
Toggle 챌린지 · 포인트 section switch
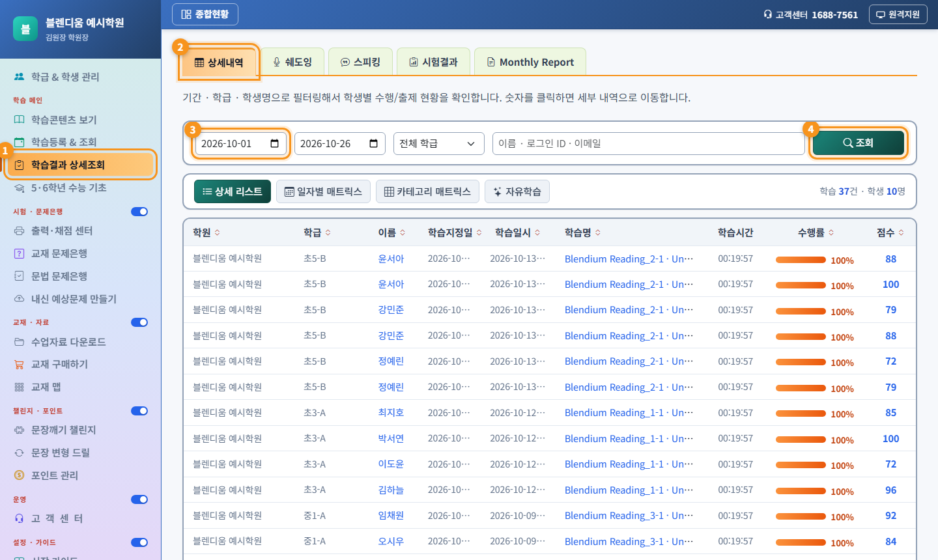pyautogui.click(x=139, y=411)
